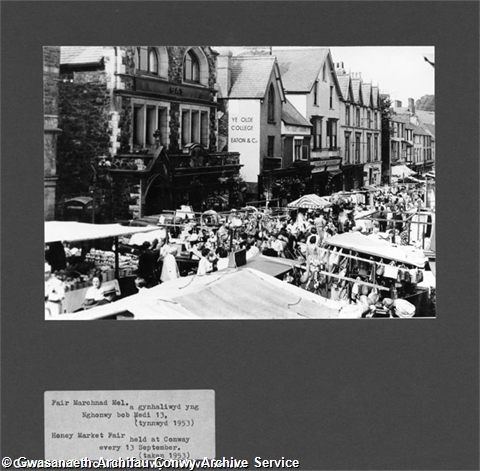
Task: Click the Ye Olde College wall sign
Action: point(244,140)
